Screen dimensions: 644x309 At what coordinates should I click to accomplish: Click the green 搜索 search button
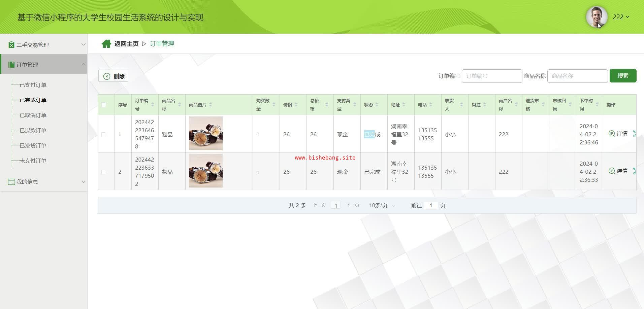tap(623, 76)
